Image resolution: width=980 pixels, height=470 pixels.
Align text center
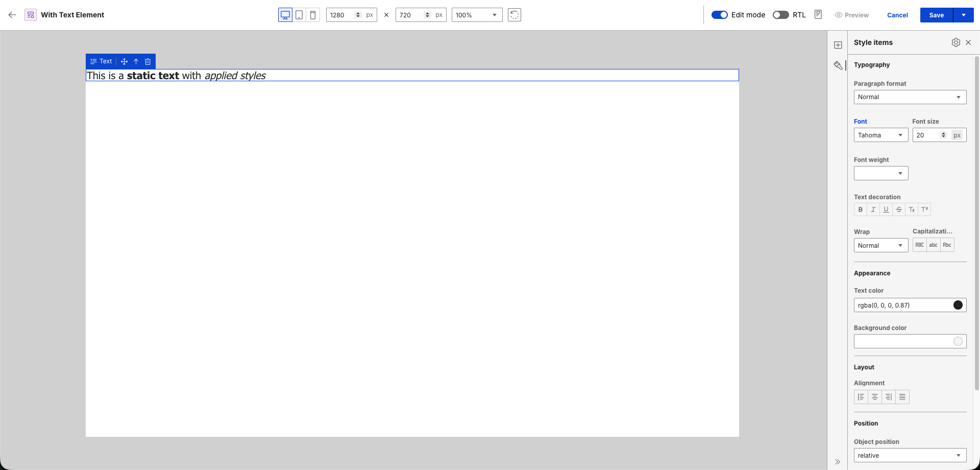click(875, 397)
